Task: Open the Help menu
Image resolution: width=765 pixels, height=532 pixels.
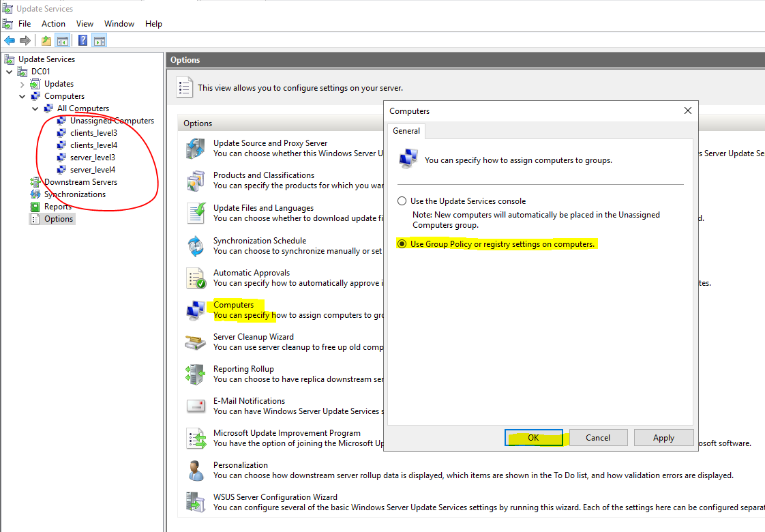Action: click(153, 23)
